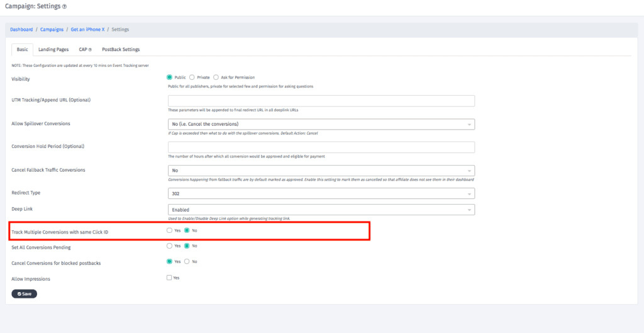Go to Dashboard via breadcrumb link
This screenshot has width=644, height=333.
(21, 30)
